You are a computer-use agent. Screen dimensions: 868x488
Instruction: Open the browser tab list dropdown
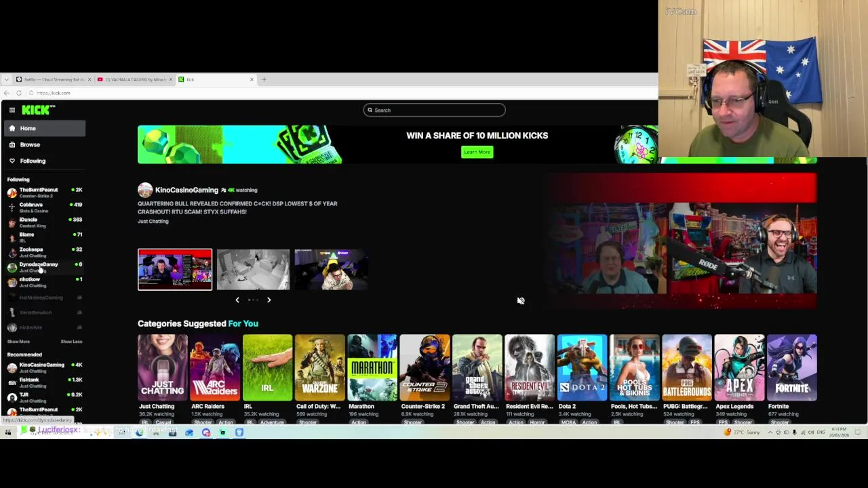point(6,79)
